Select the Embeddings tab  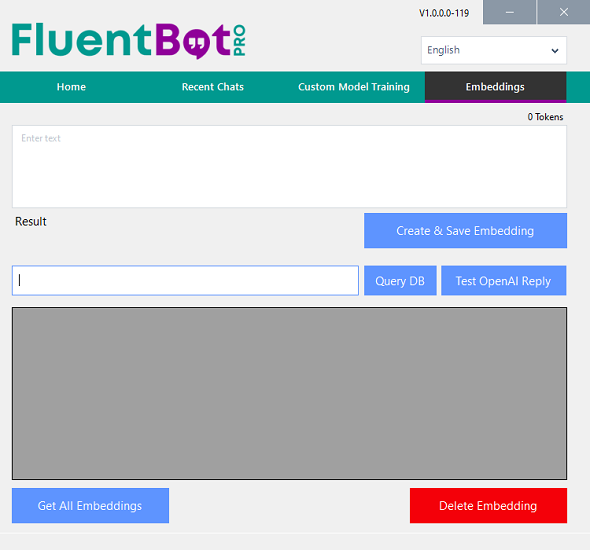click(495, 87)
